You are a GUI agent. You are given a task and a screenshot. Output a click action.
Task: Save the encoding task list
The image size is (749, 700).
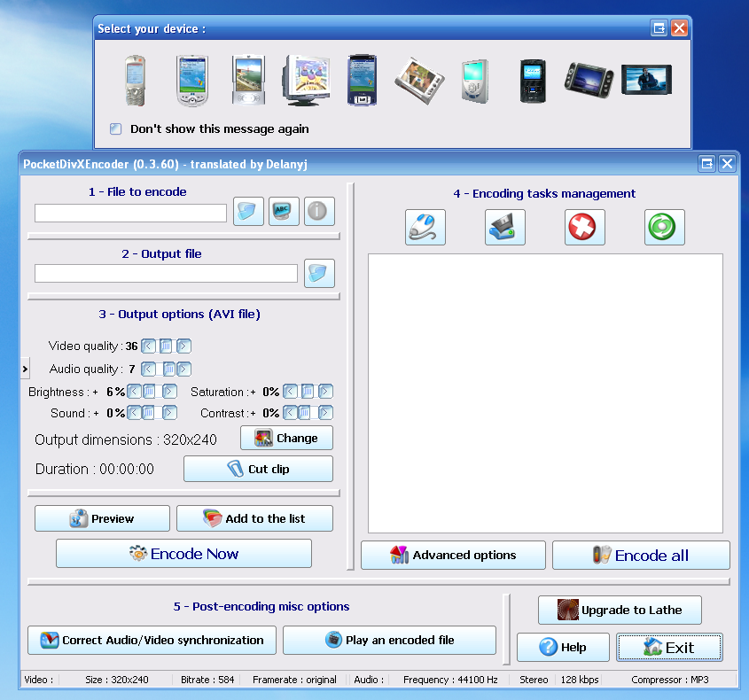coord(505,228)
